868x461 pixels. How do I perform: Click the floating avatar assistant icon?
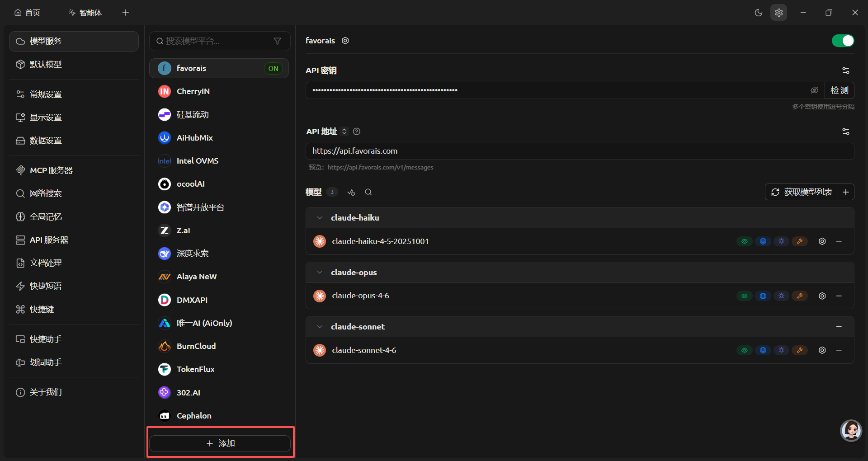coord(851,430)
